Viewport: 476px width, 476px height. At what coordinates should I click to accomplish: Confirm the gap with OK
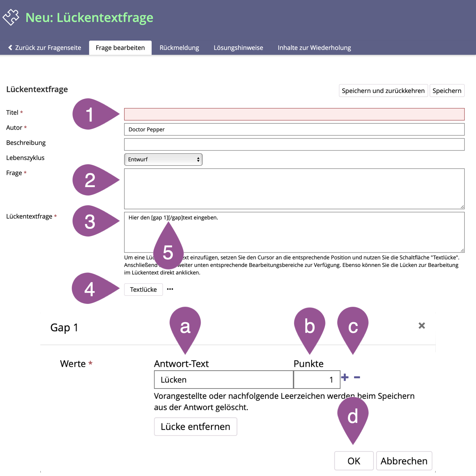point(354,461)
